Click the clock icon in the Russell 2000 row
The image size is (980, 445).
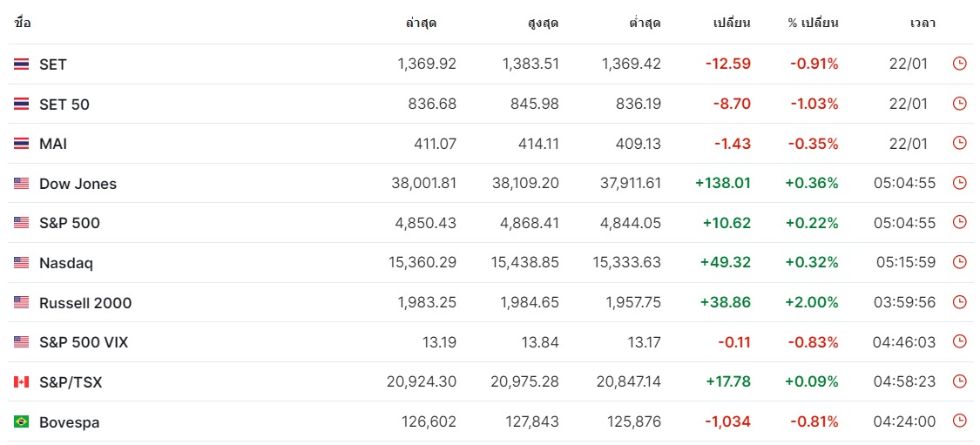[x=959, y=302]
